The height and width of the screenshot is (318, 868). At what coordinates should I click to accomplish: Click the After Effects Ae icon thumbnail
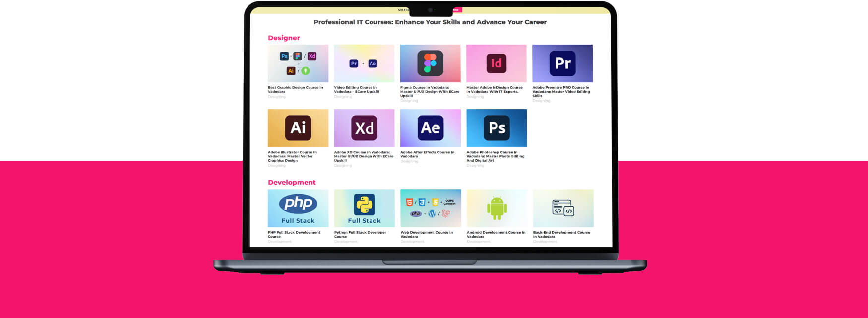(431, 128)
